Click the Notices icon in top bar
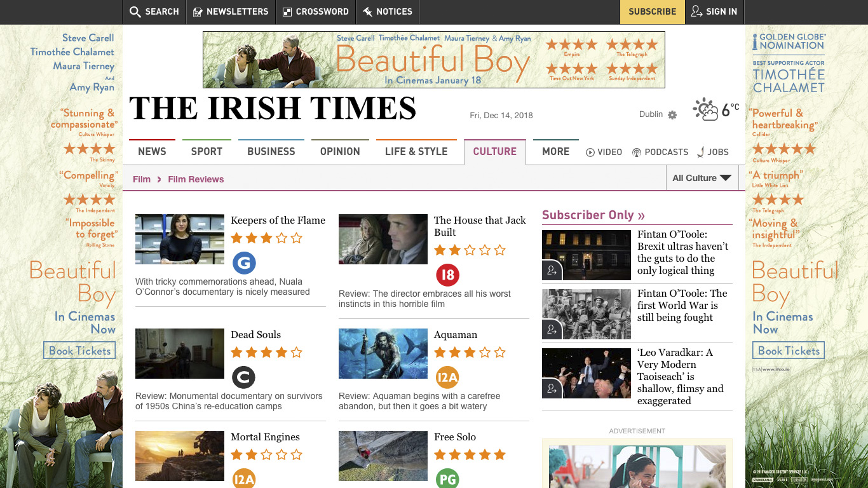The height and width of the screenshot is (488, 868). point(367,11)
